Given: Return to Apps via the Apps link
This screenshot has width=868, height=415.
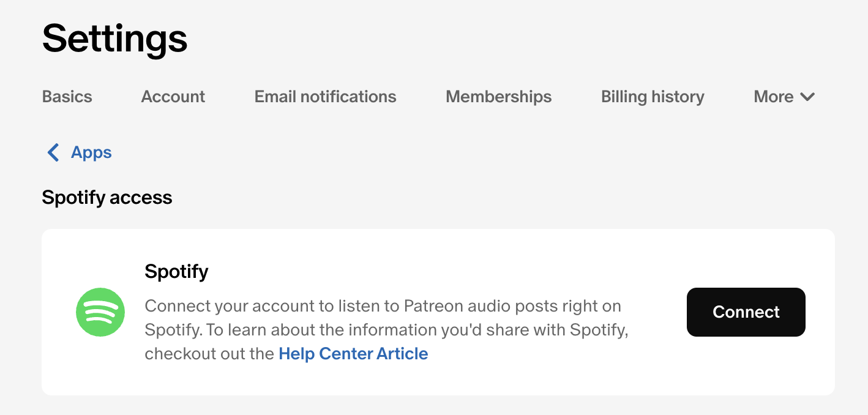Looking at the screenshot, I should [x=91, y=152].
